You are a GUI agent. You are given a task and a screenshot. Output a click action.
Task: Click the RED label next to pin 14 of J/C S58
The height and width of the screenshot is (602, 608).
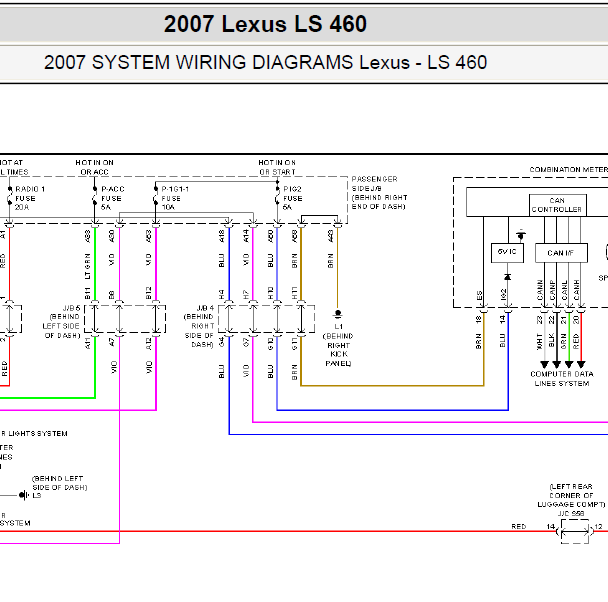pos(519,526)
